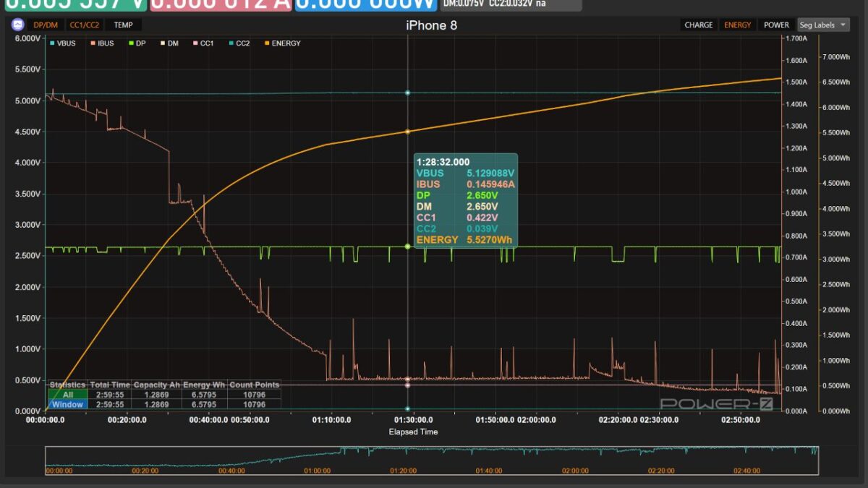868x488 pixels.
Task: Click 6.5795 energy in the All row
Action: click(x=204, y=395)
